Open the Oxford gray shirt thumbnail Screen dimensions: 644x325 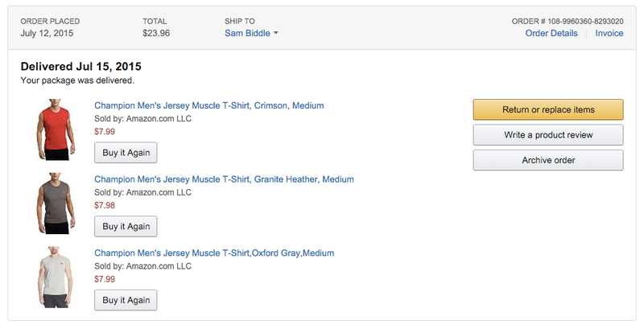(56, 277)
